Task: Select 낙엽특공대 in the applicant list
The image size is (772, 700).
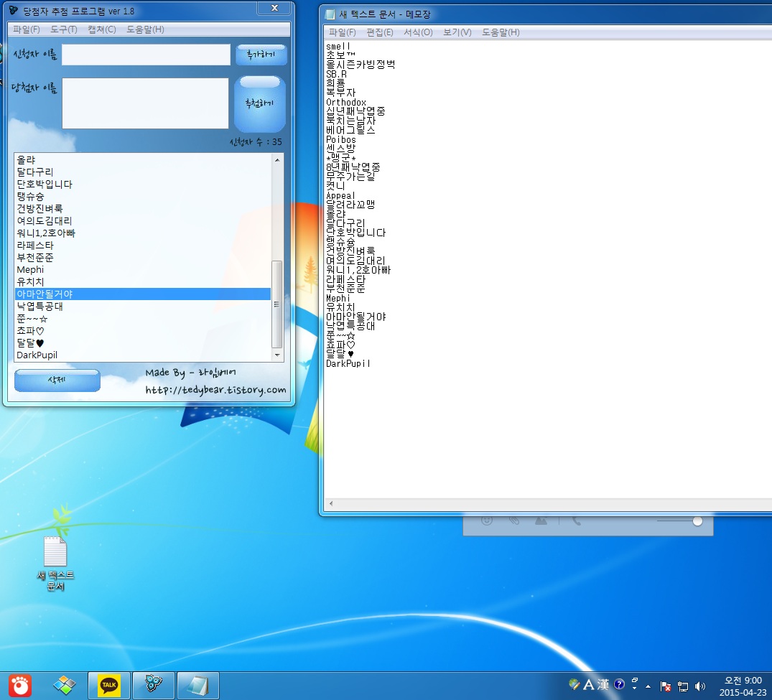Action: pyautogui.click(x=143, y=306)
